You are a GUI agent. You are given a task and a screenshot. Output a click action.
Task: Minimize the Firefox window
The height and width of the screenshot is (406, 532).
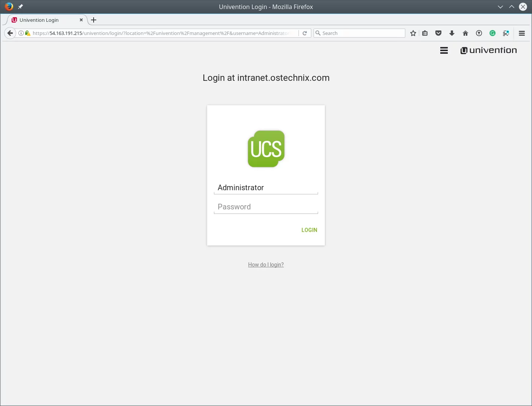500,7
